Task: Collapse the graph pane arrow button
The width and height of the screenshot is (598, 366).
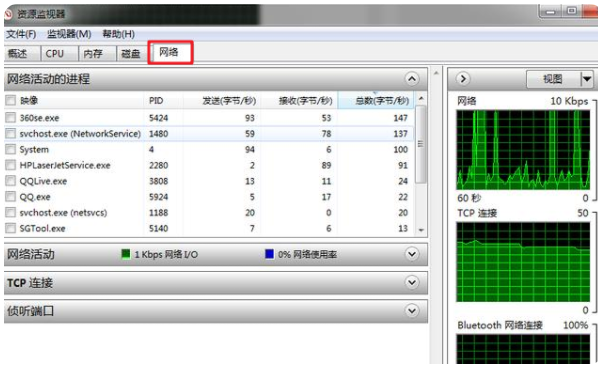Action: tap(463, 79)
